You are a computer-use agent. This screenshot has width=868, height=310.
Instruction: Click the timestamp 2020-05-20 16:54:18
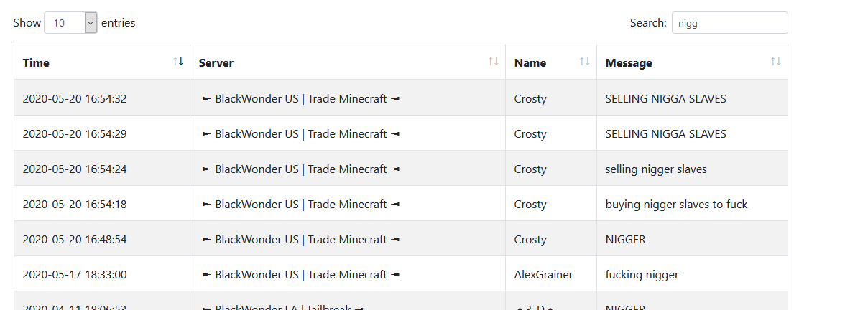pyautogui.click(x=75, y=205)
